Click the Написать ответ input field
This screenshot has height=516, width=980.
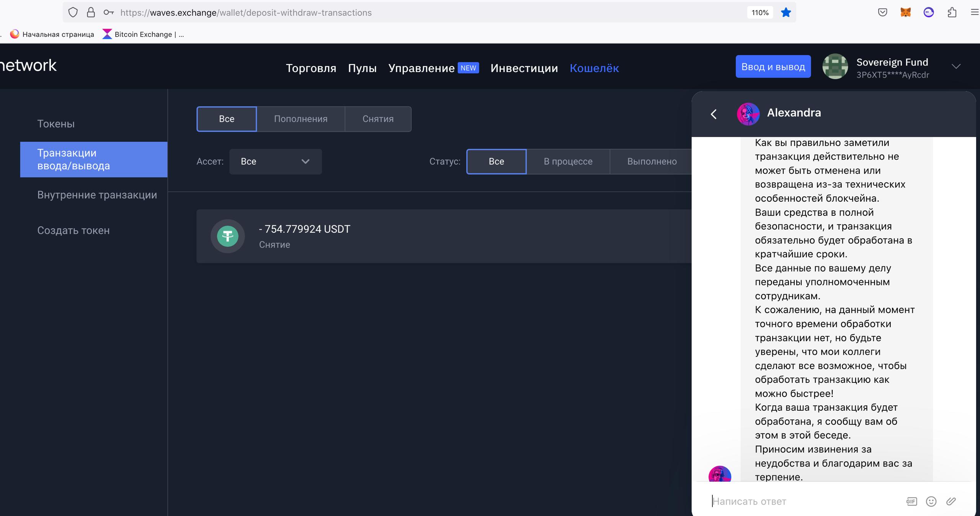[804, 501]
